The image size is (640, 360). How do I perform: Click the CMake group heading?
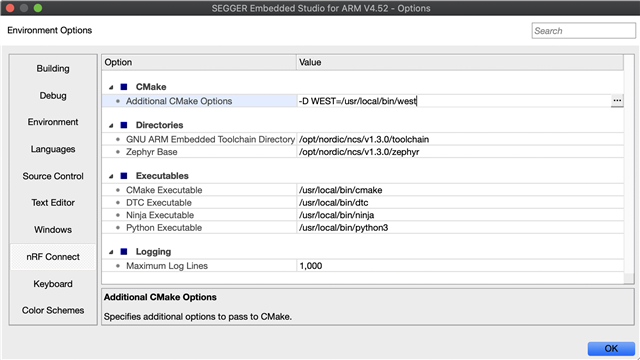coord(151,87)
